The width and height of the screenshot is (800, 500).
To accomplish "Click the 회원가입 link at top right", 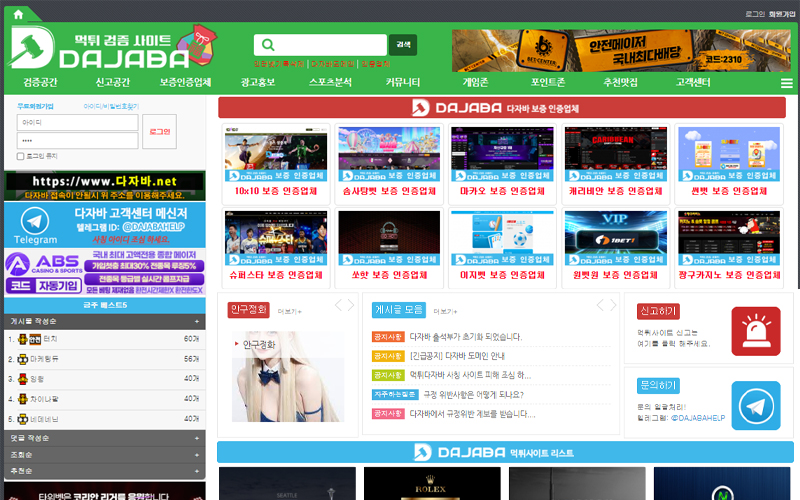I will pyautogui.click(x=782, y=14).
